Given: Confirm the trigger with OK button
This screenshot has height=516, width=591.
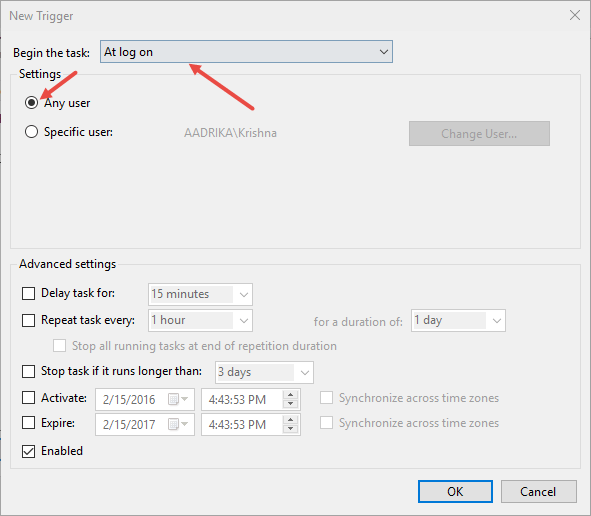Looking at the screenshot, I should pyautogui.click(x=455, y=492).
